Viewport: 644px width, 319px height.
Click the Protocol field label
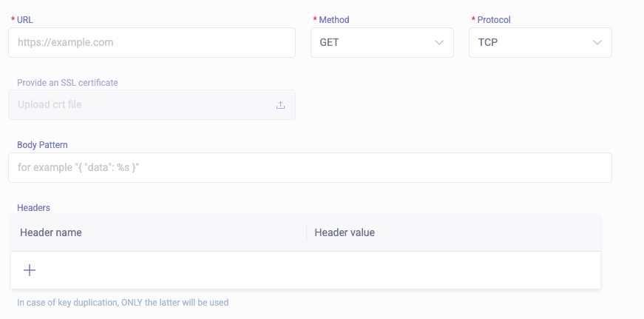point(494,20)
